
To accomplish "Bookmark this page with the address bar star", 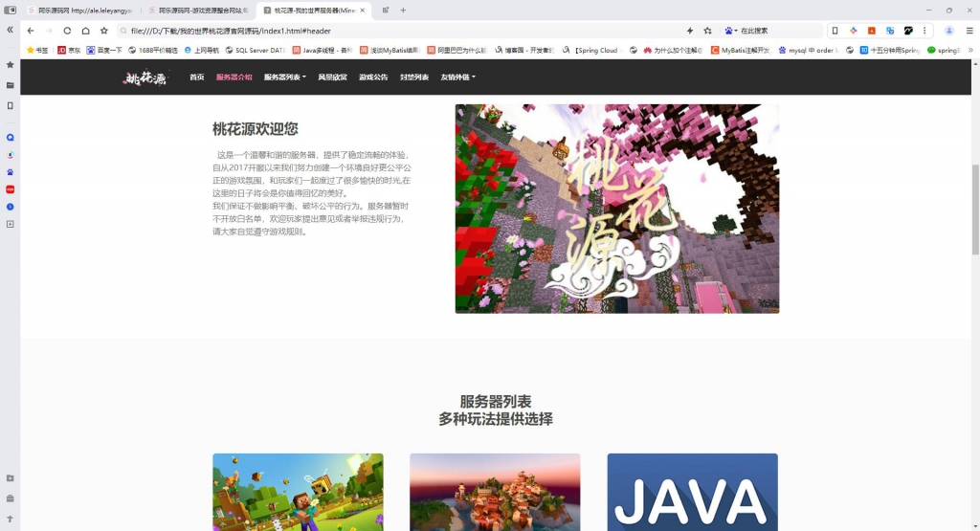I will [707, 31].
